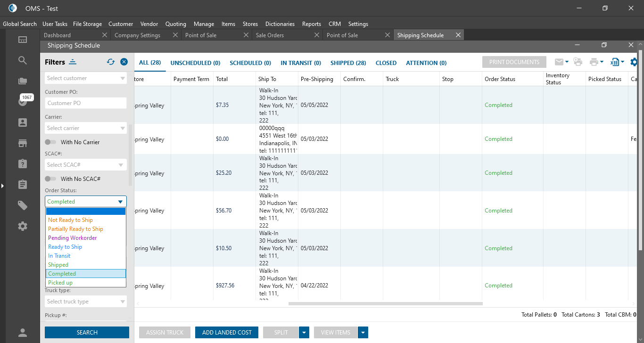Expand the Select truck type dropdown
Viewport: 644px width, 343px height.
tap(123, 302)
